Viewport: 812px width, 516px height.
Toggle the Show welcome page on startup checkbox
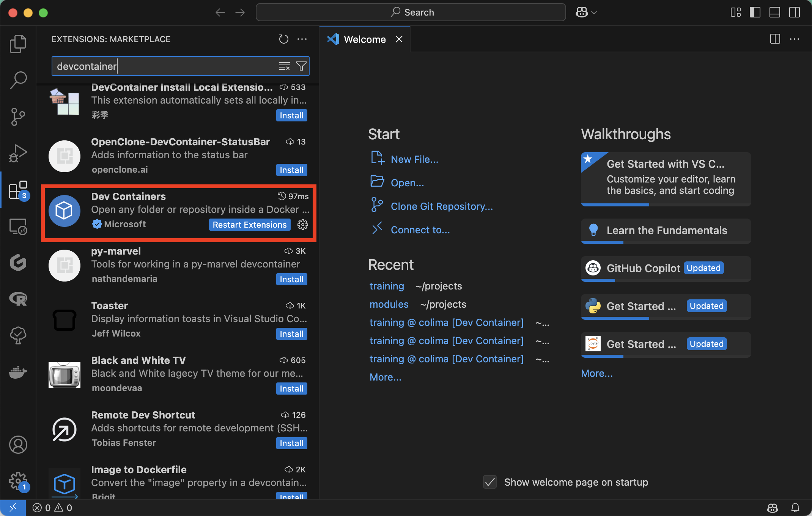click(x=489, y=482)
